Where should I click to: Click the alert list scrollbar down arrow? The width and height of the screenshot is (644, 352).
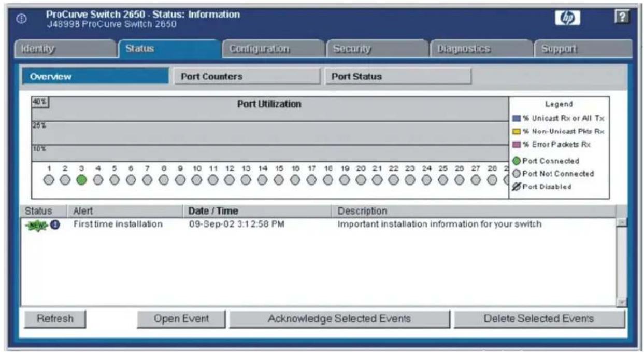621,302
